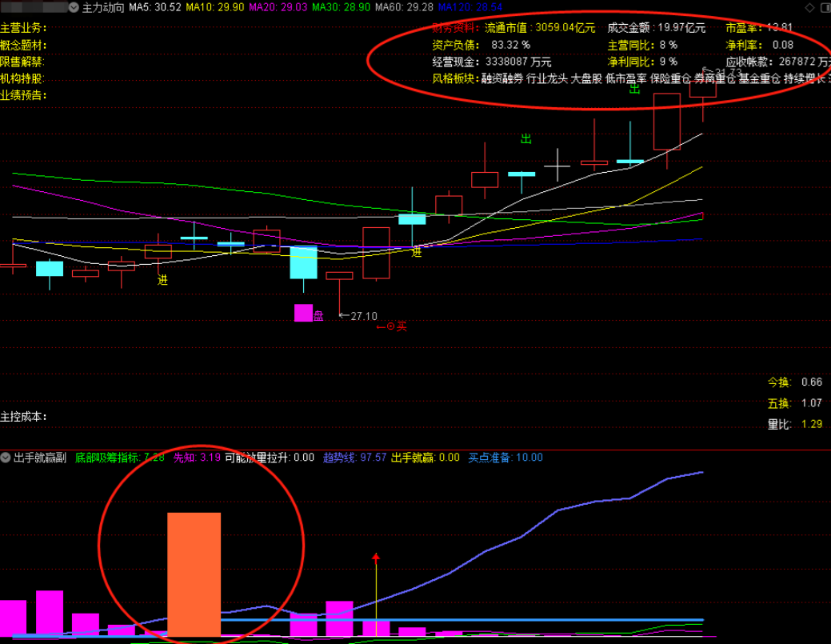Click the 趋势线 97.57 label

click(354, 458)
